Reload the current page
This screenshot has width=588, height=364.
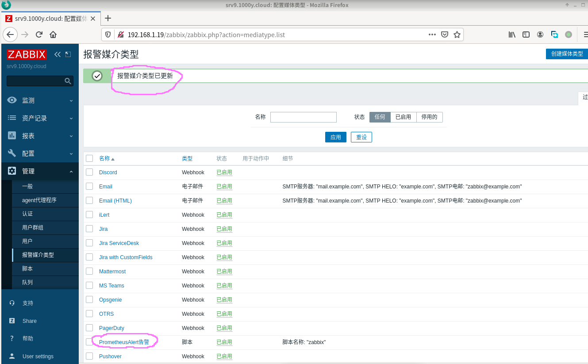[x=39, y=34]
